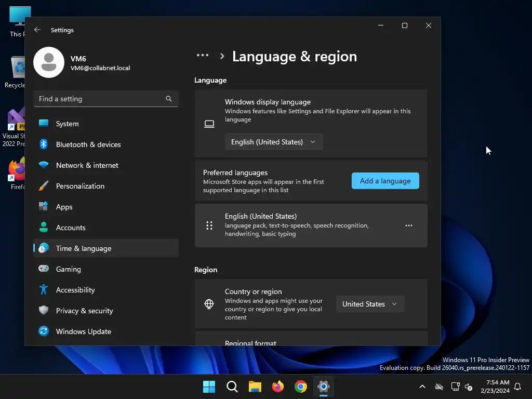Click the Gaming controller icon

pyautogui.click(x=44, y=269)
